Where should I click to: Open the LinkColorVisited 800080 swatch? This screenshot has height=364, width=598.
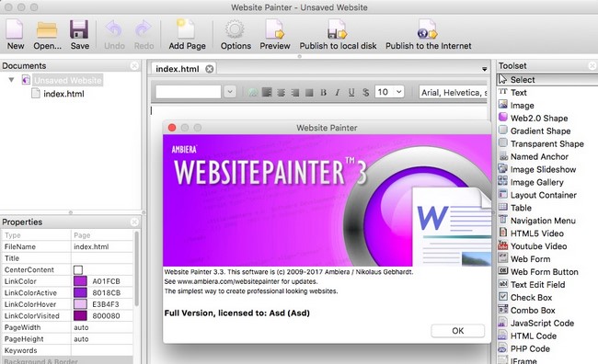(80, 315)
